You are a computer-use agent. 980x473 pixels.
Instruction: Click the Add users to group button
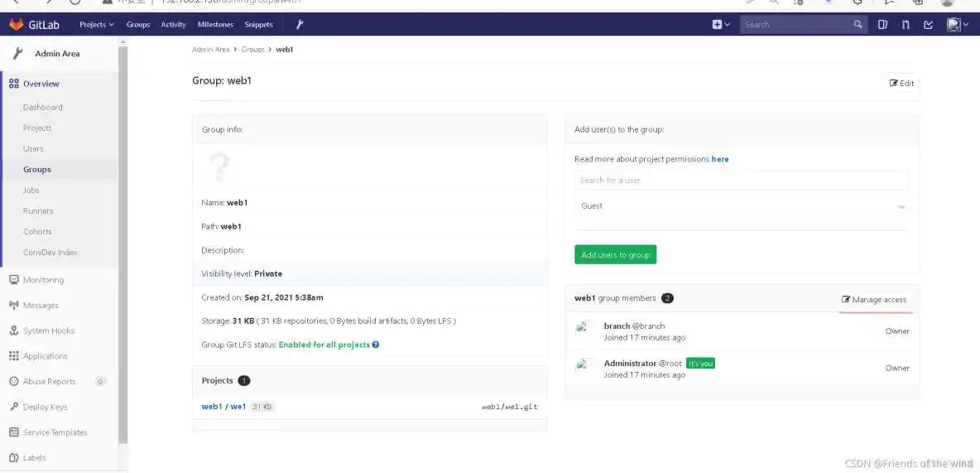coord(615,254)
